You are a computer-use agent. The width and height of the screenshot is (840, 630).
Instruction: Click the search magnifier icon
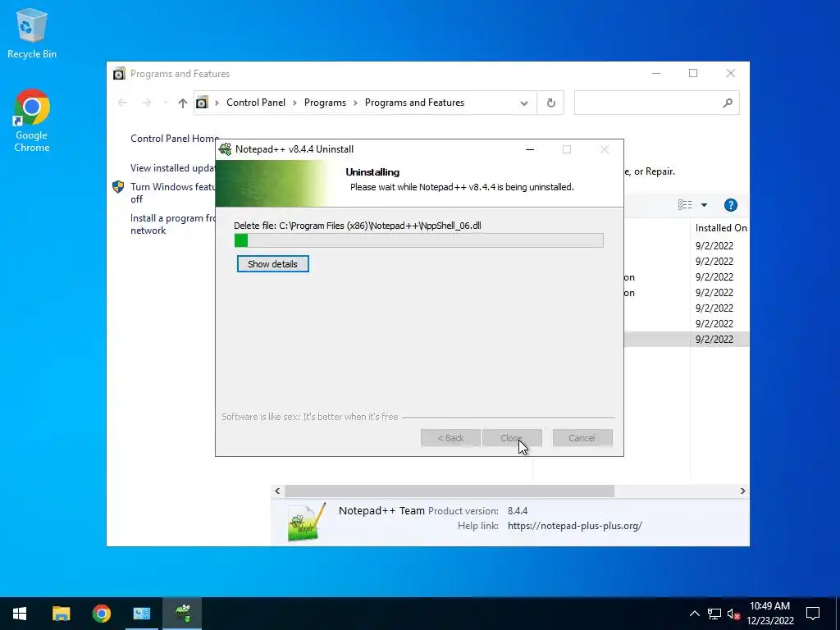(728, 103)
